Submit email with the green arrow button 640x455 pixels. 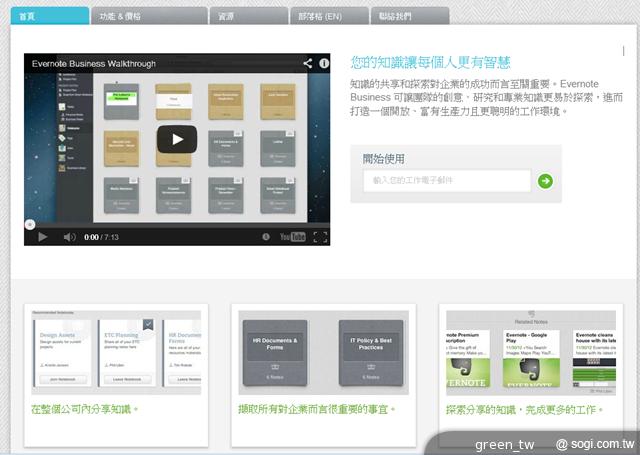click(x=545, y=181)
